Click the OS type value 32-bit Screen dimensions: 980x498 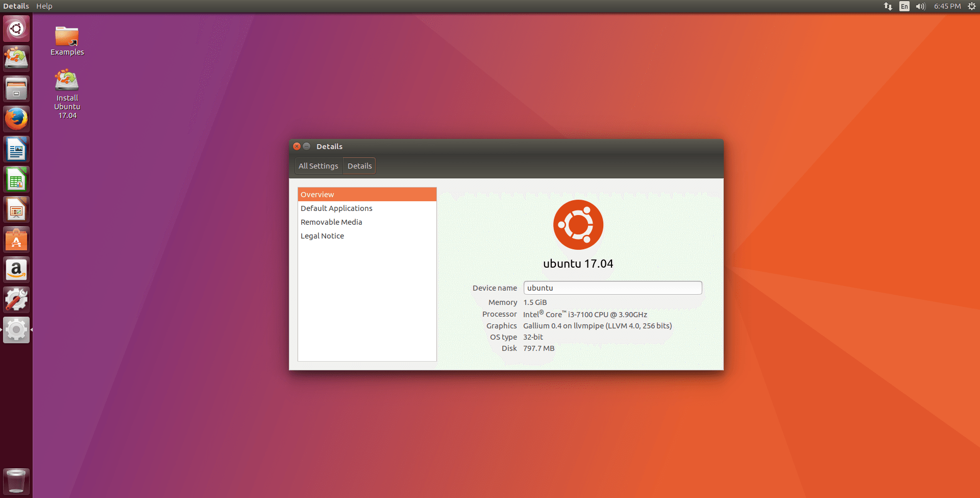click(533, 337)
